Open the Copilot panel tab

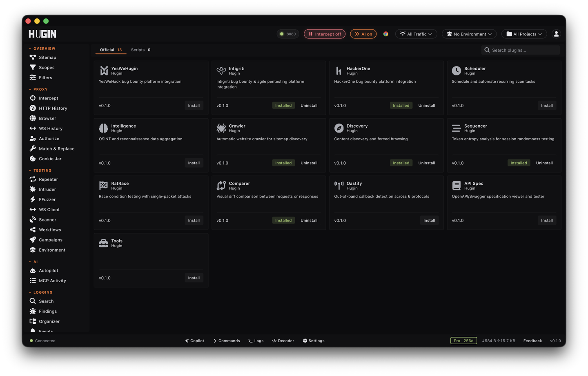pyautogui.click(x=194, y=341)
